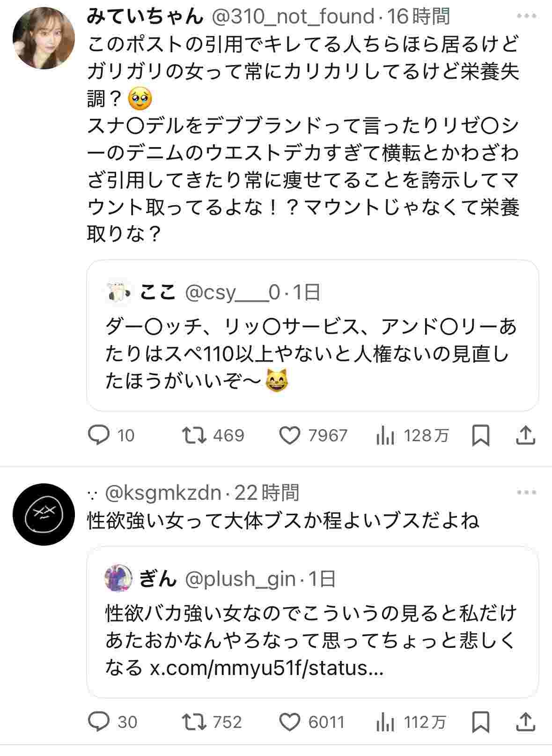
Task: Bookmark the @ksgmkzdn post
Action: [x=480, y=722]
